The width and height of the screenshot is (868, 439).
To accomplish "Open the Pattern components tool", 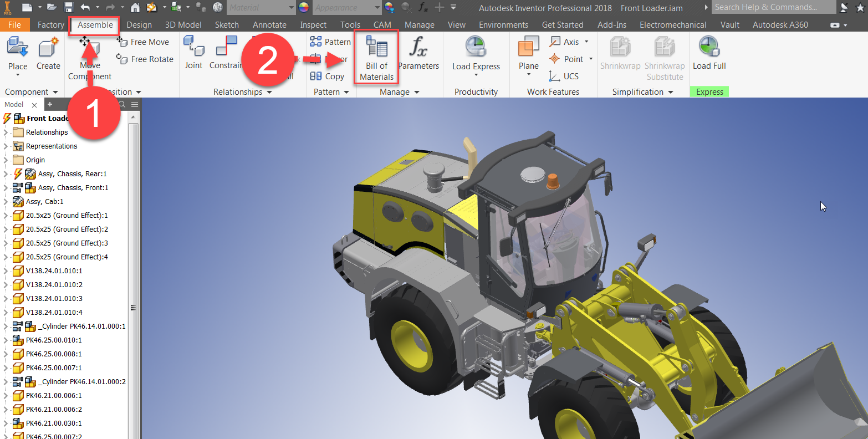I will [x=330, y=41].
